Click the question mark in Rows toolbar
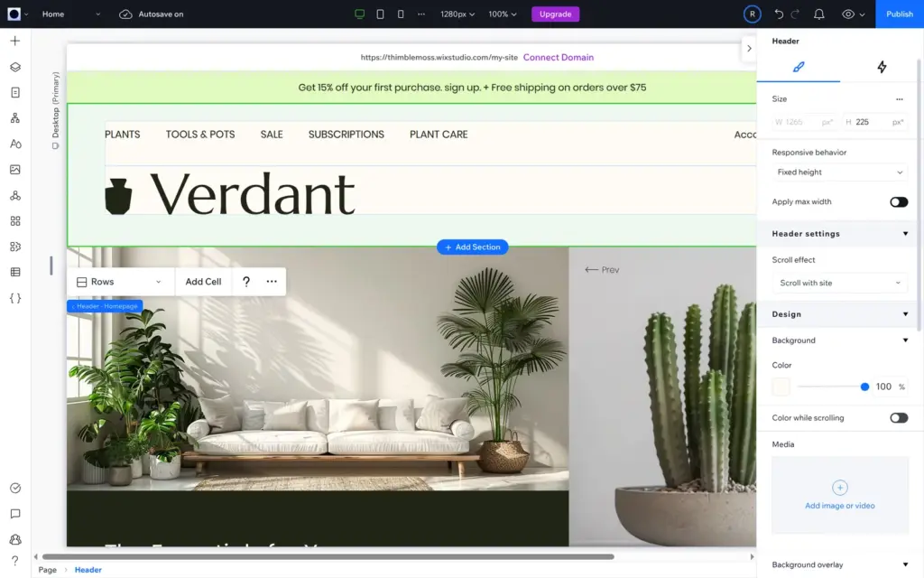Screen dimensions: 924x578 [246, 282]
